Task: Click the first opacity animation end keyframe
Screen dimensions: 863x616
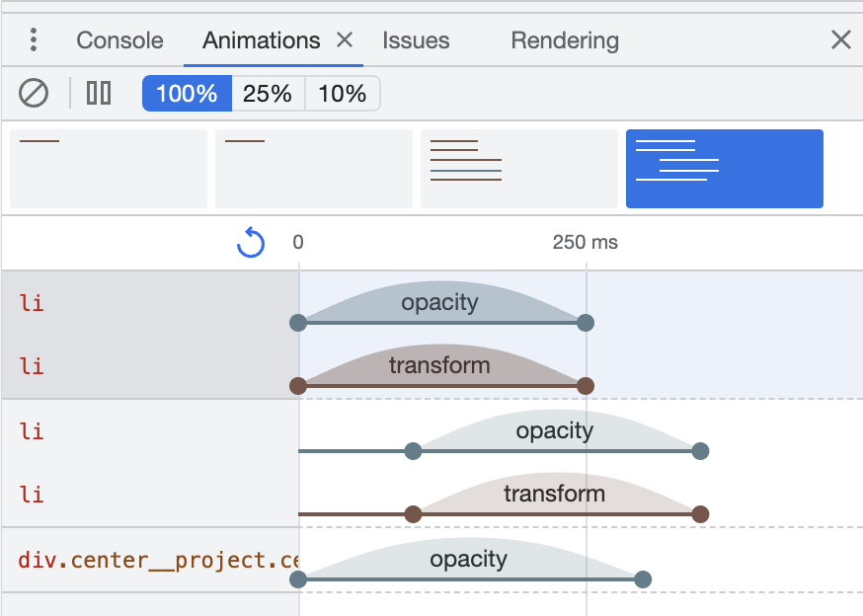Action: click(586, 323)
